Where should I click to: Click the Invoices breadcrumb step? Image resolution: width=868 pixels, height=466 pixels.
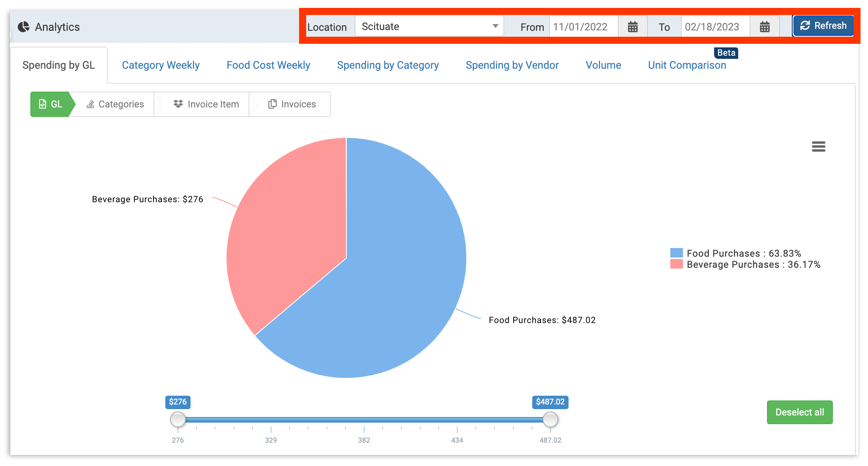point(292,104)
